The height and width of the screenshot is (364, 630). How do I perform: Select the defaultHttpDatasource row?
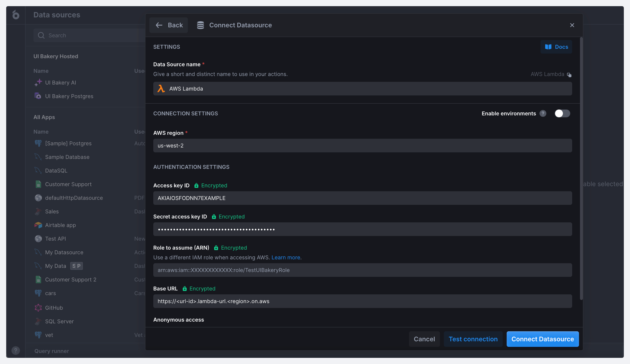[x=74, y=198]
